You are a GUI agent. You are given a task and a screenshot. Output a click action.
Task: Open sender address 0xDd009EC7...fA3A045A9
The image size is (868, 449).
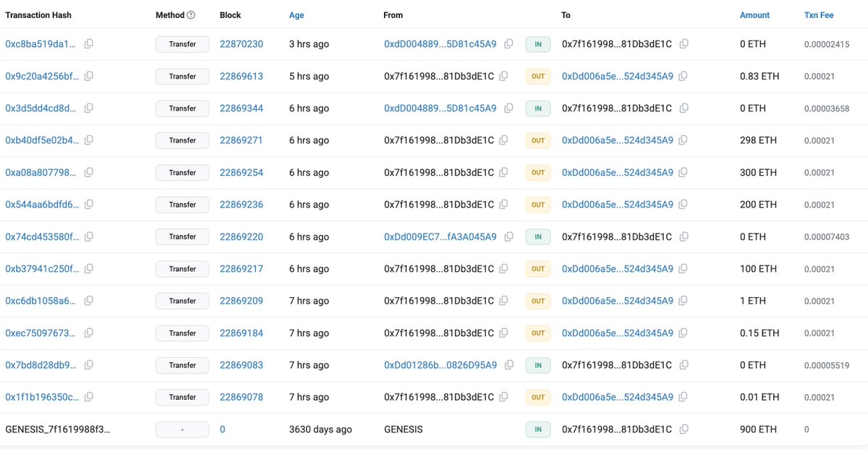tap(440, 236)
